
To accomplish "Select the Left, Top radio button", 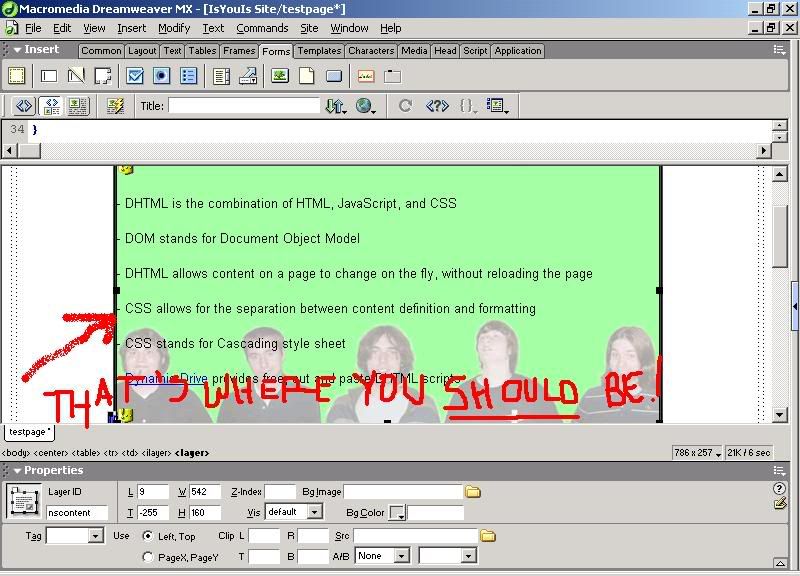I will [149, 536].
